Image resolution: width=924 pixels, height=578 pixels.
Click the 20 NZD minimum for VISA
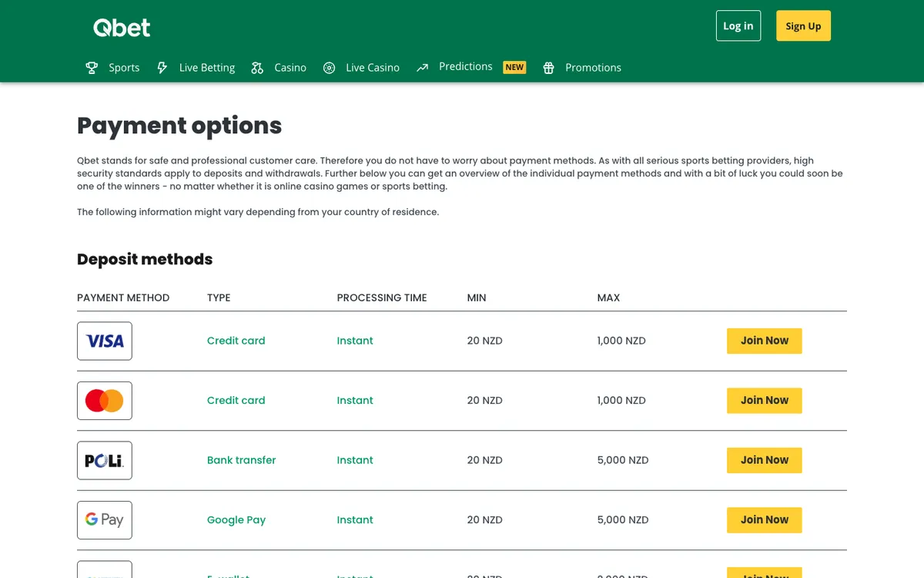pos(485,341)
